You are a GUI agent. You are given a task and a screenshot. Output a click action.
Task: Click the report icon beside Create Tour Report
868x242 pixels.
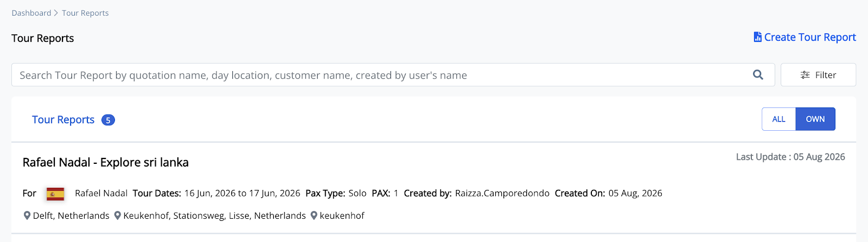click(757, 37)
